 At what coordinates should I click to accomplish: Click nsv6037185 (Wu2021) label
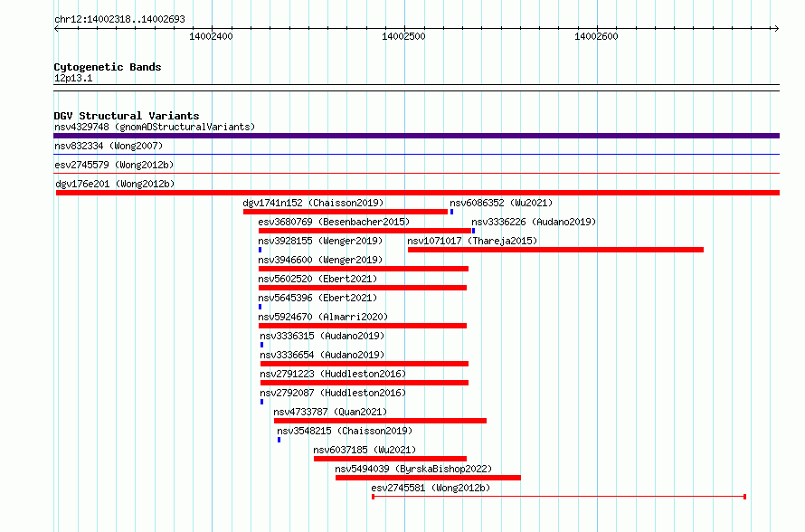(365, 450)
